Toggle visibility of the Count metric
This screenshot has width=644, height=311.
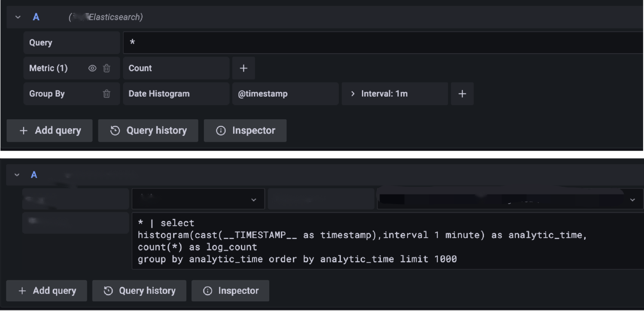pyautogui.click(x=92, y=68)
